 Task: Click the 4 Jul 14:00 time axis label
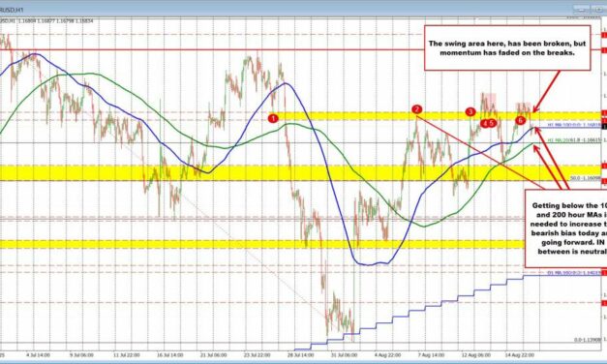[x=38, y=354]
